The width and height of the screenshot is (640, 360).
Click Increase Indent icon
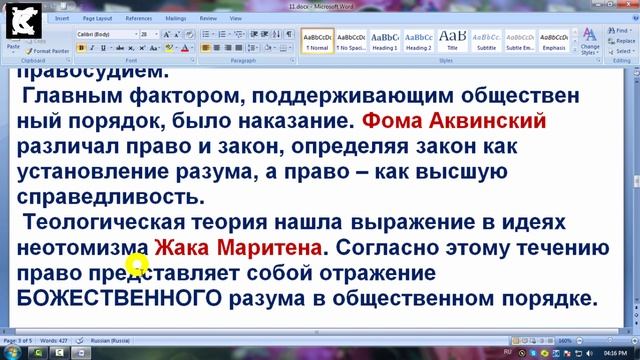[264, 35]
